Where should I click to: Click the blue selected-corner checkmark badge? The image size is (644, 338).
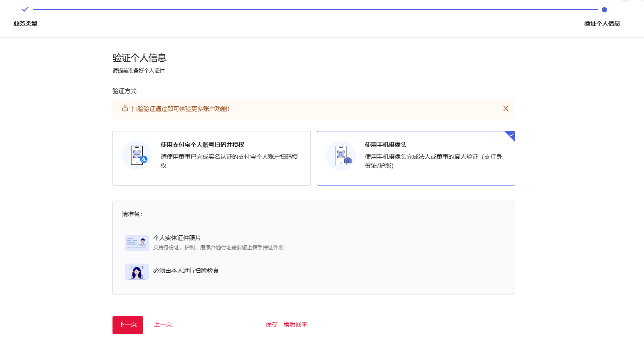tap(511, 135)
